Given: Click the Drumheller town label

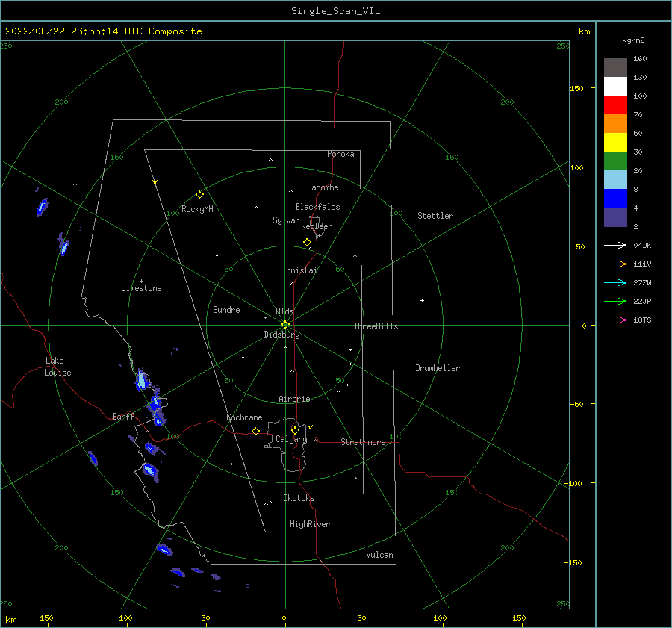Looking at the screenshot, I should 438,368.
